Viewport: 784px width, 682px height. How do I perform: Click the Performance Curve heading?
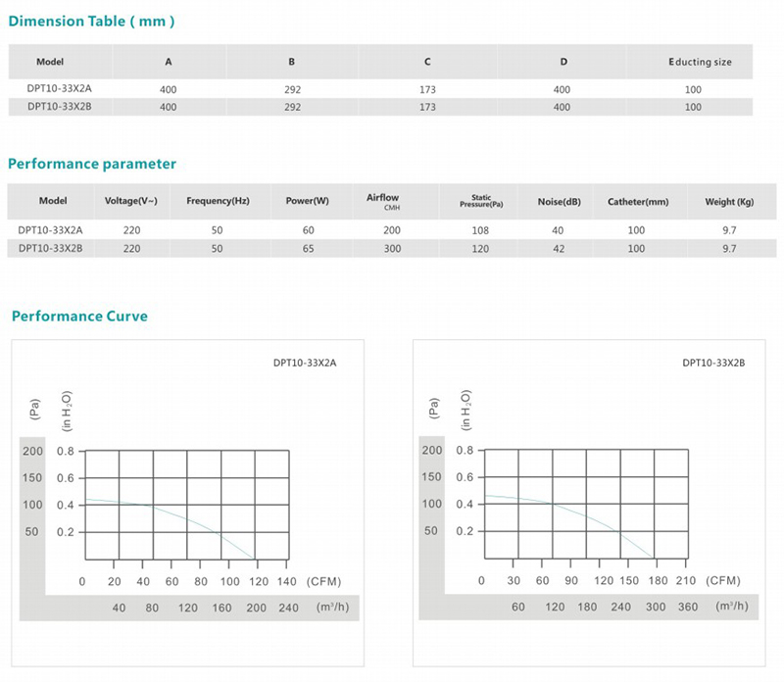pyautogui.click(x=78, y=316)
